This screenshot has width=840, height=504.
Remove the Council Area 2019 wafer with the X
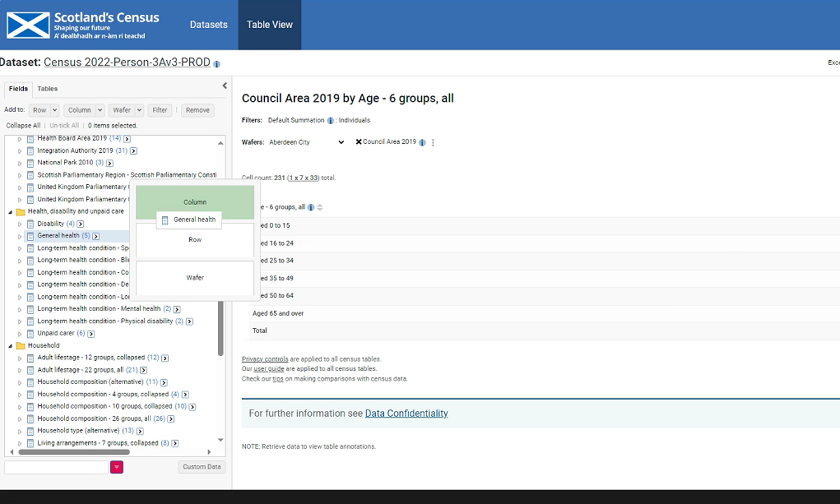[359, 142]
